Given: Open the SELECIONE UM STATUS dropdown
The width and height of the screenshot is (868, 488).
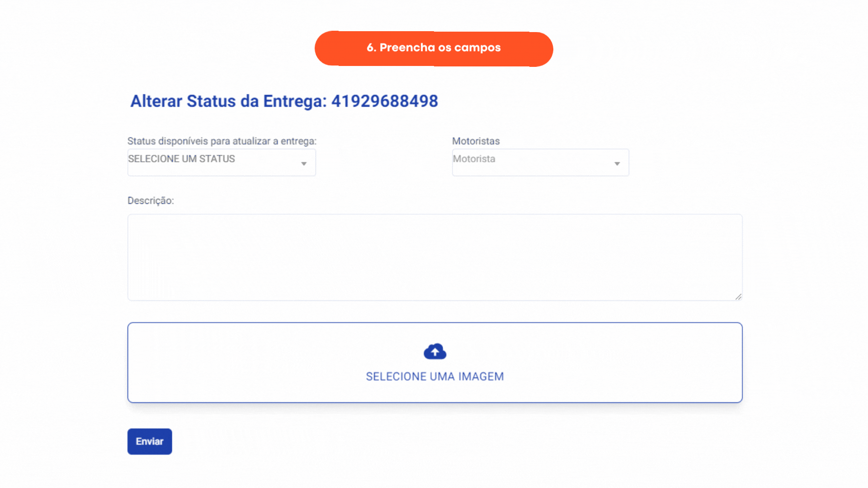Looking at the screenshot, I should 222,162.
